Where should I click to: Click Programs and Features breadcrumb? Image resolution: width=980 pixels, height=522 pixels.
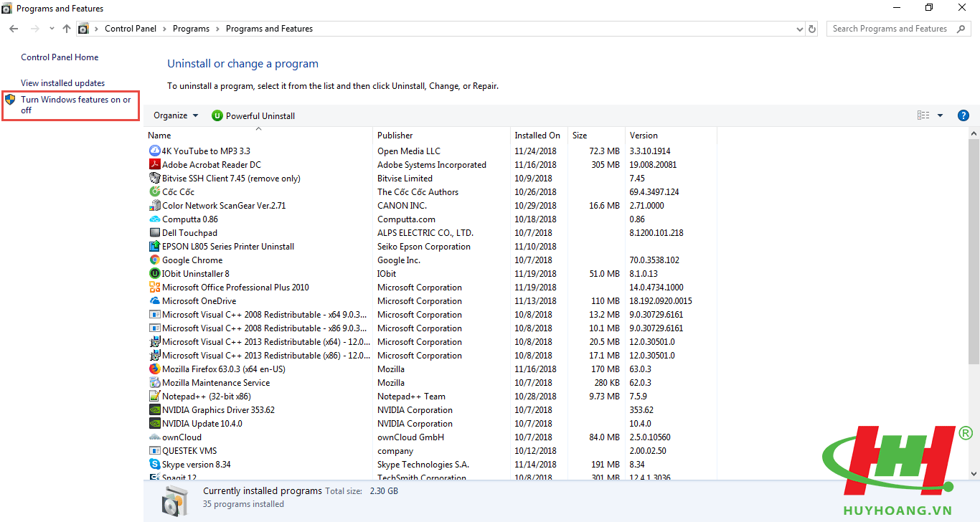pos(269,29)
